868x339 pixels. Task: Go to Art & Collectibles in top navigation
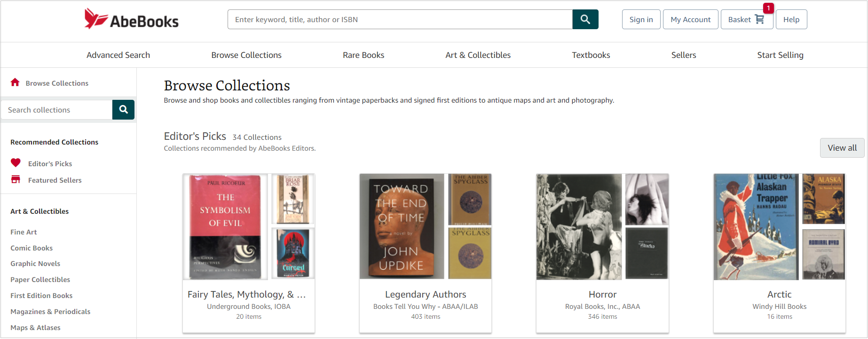pyautogui.click(x=478, y=55)
